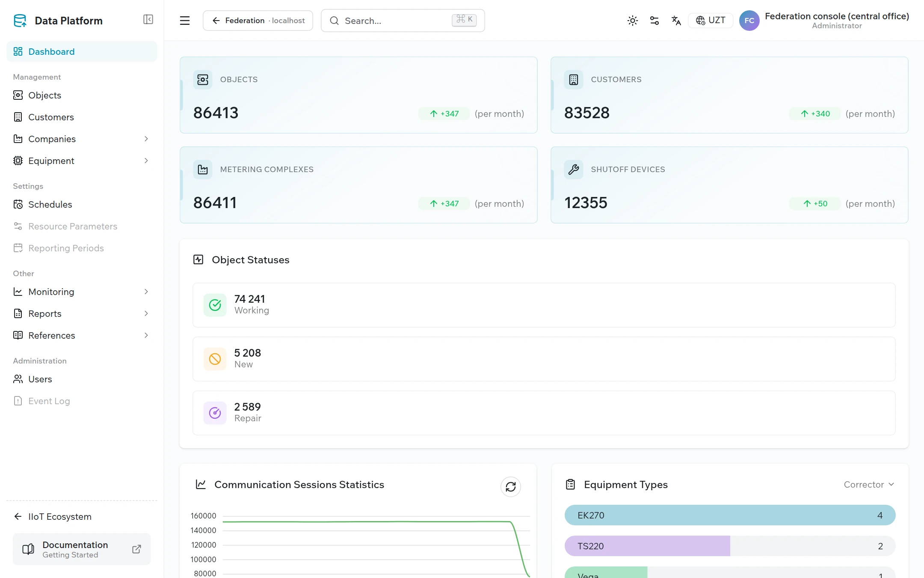Click the Resource Parameters item
This screenshot has width=924, height=578.
82,226
